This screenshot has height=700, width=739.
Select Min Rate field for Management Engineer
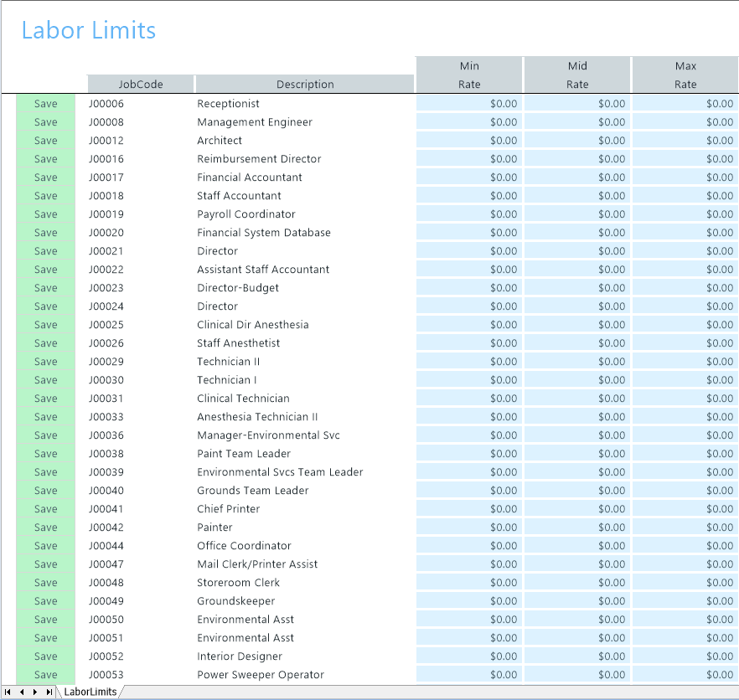coord(469,122)
